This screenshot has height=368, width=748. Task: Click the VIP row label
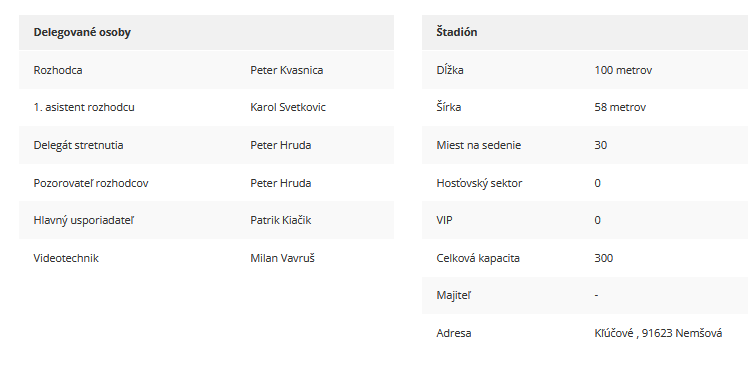point(444,220)
